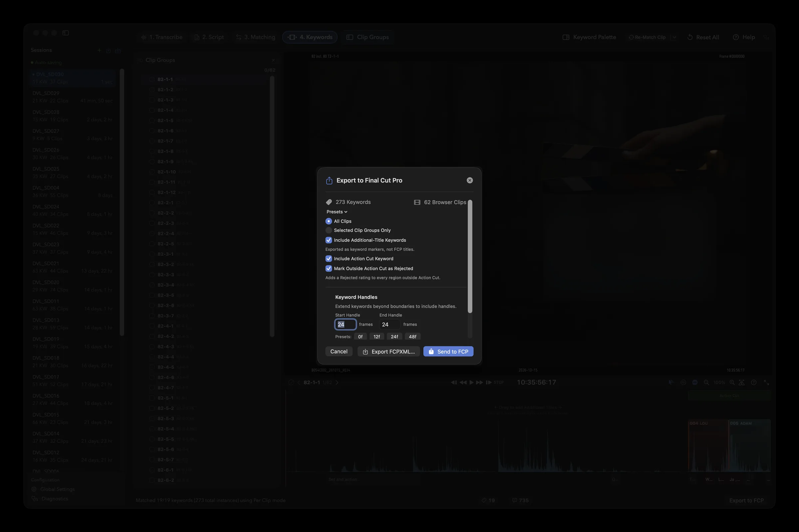
Task: Click the zoom in magnifier icon
Action: 732,382
